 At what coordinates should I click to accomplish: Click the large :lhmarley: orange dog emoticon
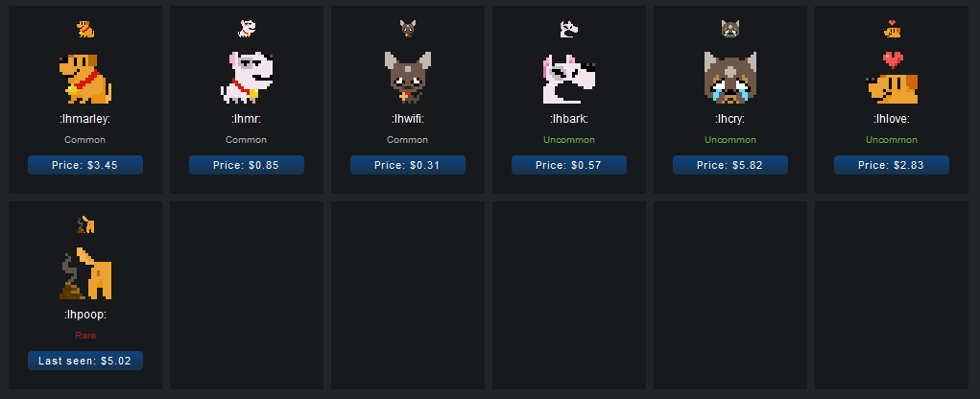coord(85,78)
